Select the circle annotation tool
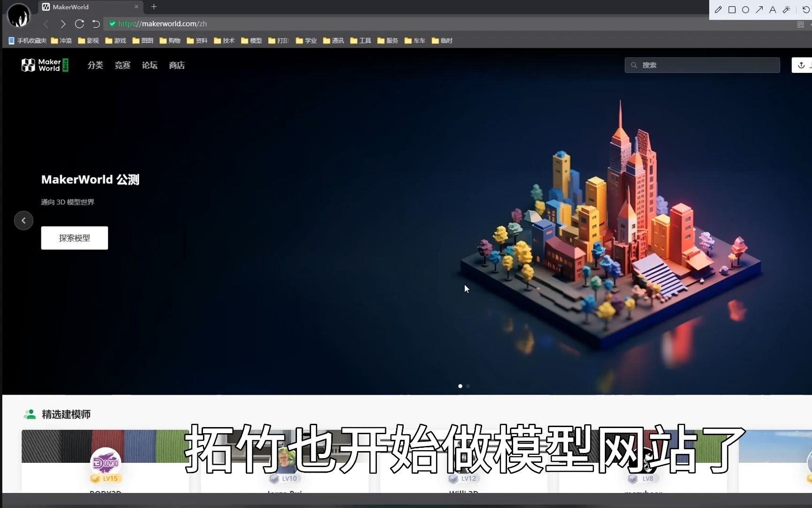Screen dimensions: 812x508 (x=745, y=9)
